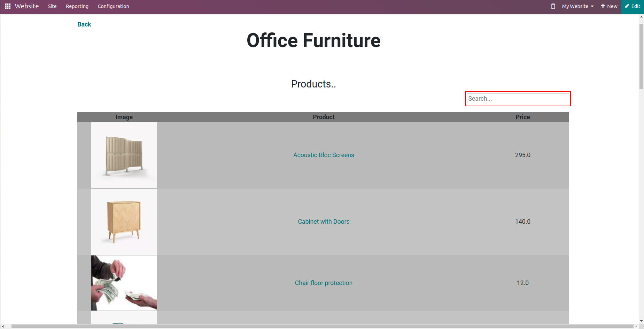Click the vertical scrollbar down arrow
This screenshot has height=329, width=644.
[x=641, y=321]
